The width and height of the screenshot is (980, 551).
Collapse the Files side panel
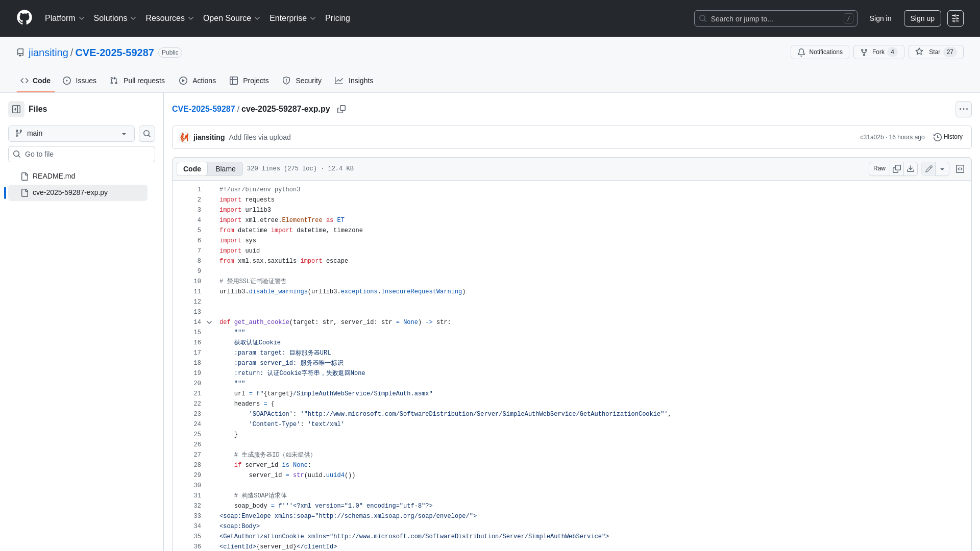point(16,109)
